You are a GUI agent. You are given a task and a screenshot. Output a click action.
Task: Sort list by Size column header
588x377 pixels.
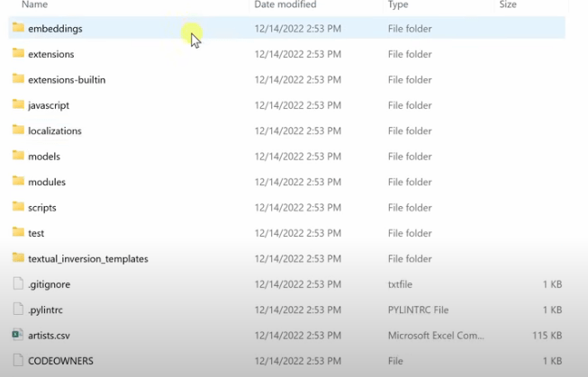point(508,4)
